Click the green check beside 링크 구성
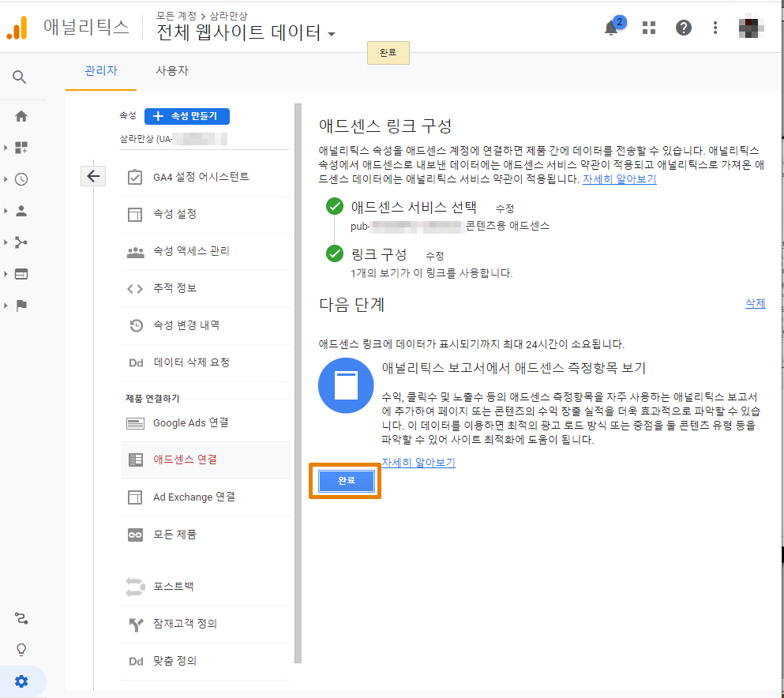 coord(335,253)
